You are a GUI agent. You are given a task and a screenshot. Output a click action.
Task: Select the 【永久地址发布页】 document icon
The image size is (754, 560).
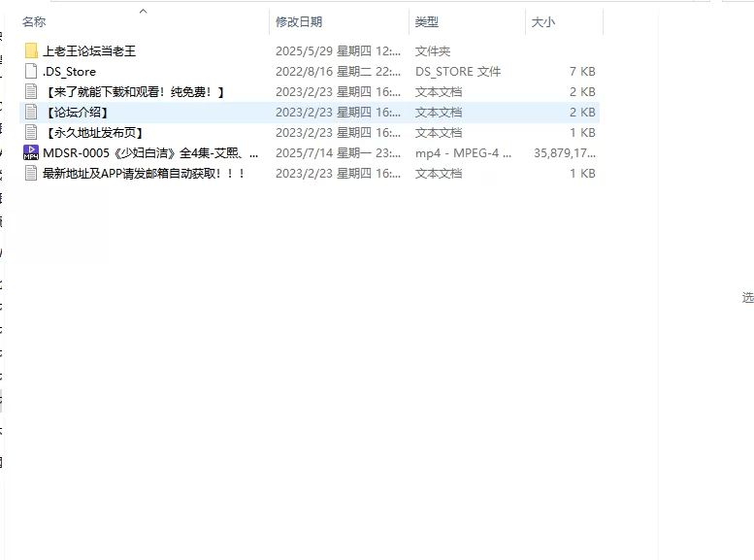31,132
